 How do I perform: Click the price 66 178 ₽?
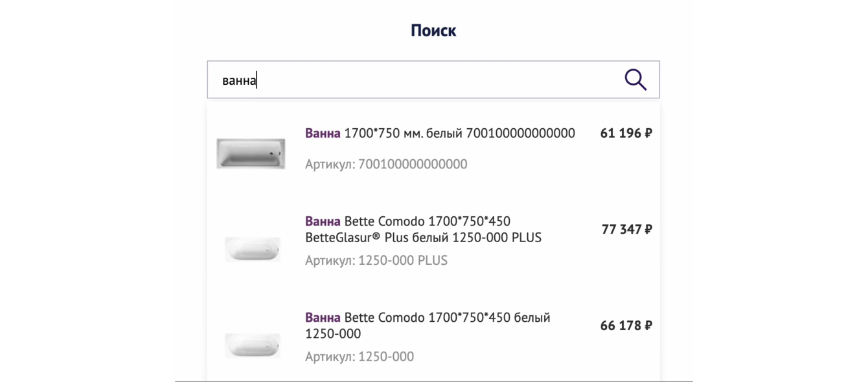click(x=626, y=326)
